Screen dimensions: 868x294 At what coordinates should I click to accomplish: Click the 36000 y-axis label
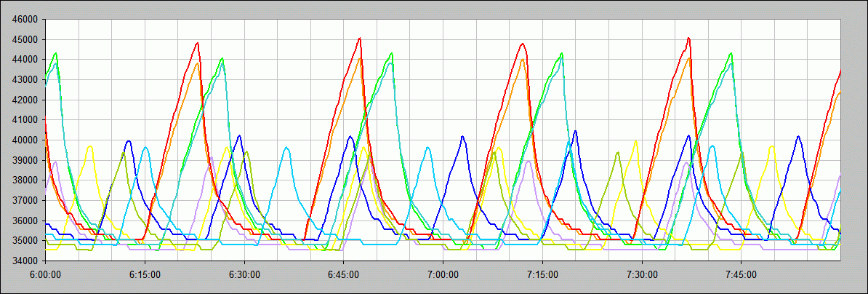tap(24, 220)
